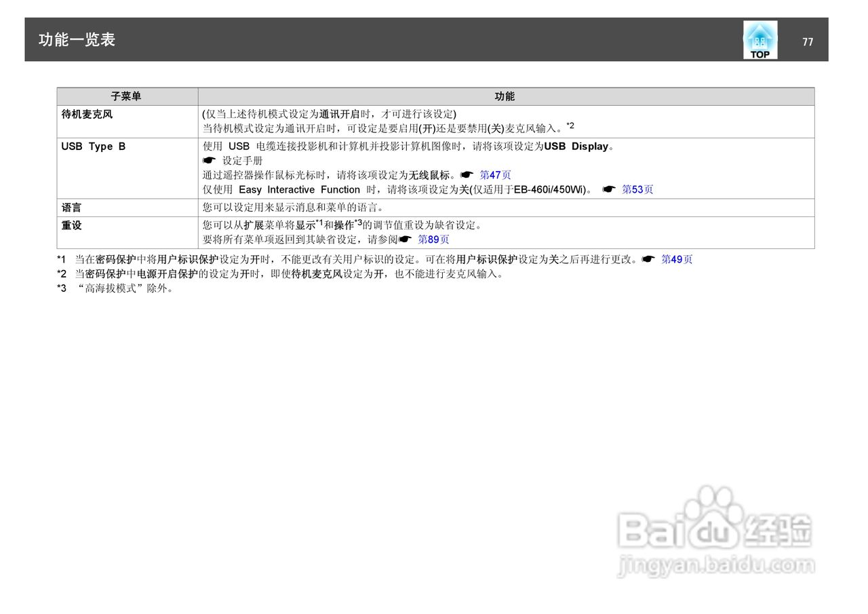Open the 第53页 page link
This screenshot has height=614, width=868.
pyautogui.click(x=637, y=189)
